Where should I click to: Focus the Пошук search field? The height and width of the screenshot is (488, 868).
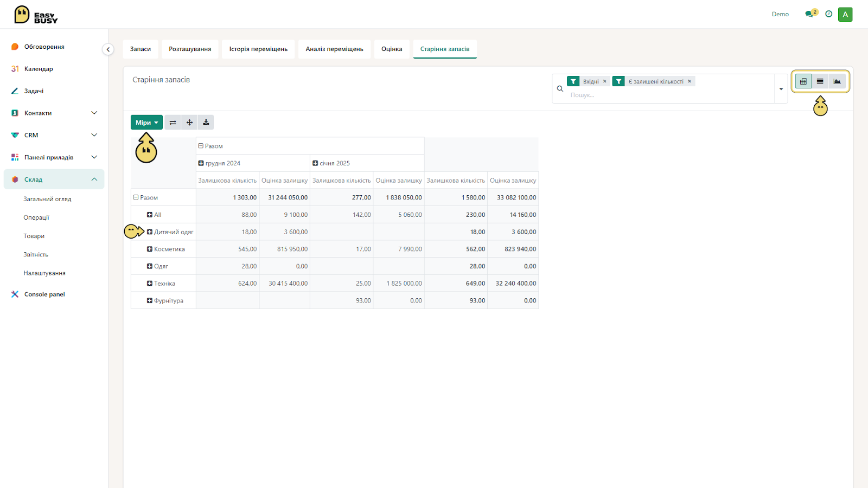(x=670, y=95)
